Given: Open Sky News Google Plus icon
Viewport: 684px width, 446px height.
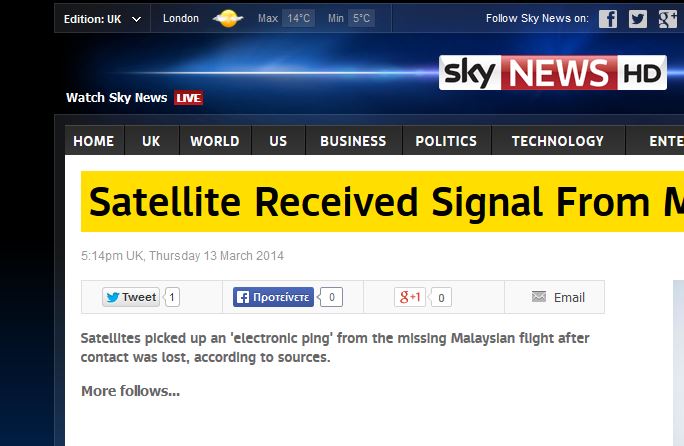Looking at the screenshot, I should coord(668,19).
